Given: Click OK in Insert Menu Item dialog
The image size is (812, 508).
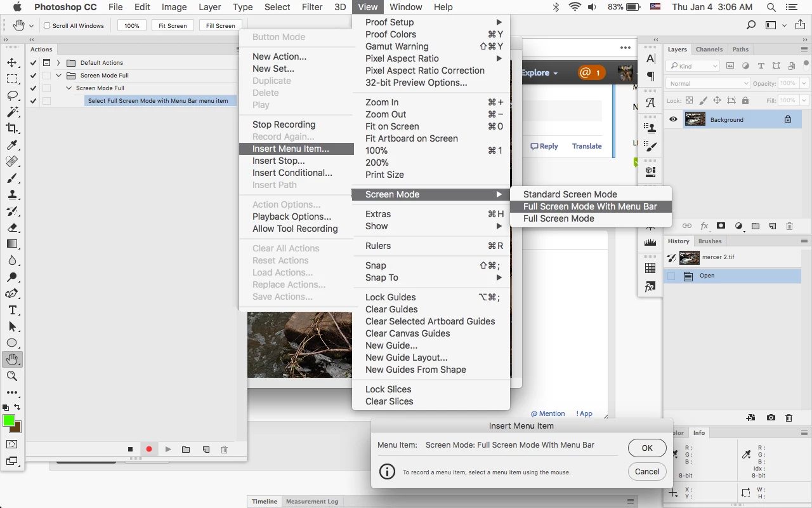Looking at the screenshot, I should point(647,448).
